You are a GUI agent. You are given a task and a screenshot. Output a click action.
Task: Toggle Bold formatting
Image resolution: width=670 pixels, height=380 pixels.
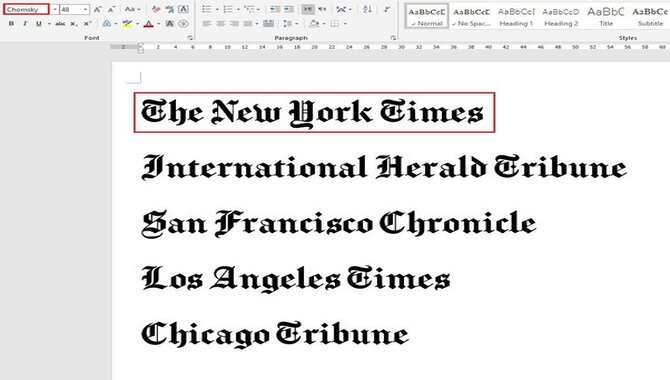pyautogui.click(x=12, y=24)
